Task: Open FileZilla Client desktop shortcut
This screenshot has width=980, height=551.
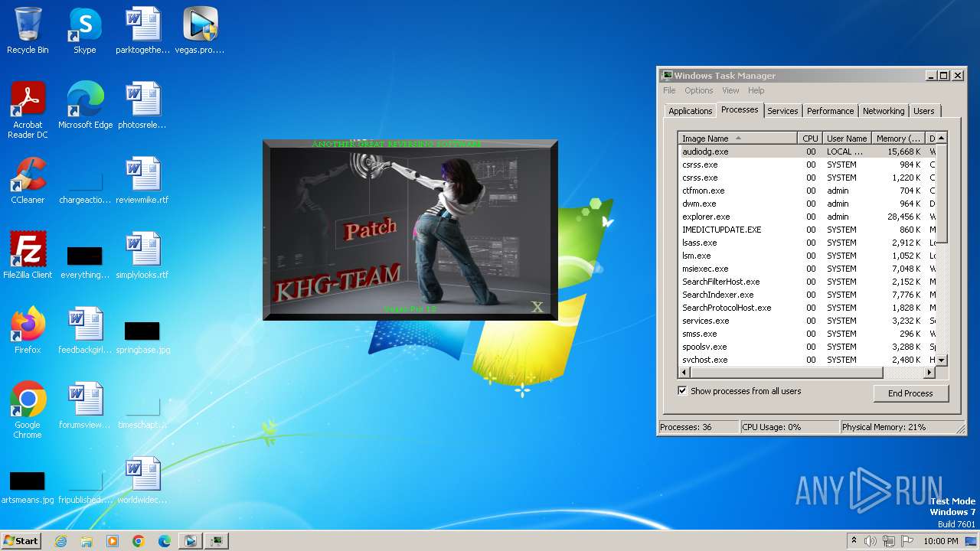Action: tap(28, 256)
